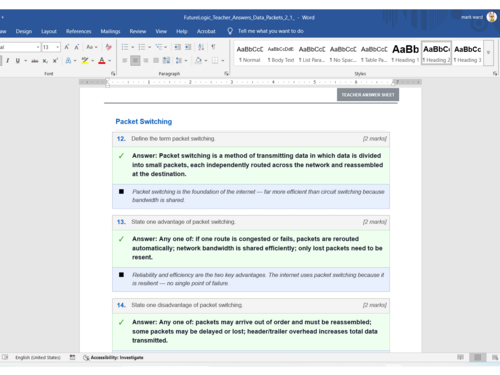Expand the Styles gallery
Viewport: 500px width, 375px height.
click(488, 53)
